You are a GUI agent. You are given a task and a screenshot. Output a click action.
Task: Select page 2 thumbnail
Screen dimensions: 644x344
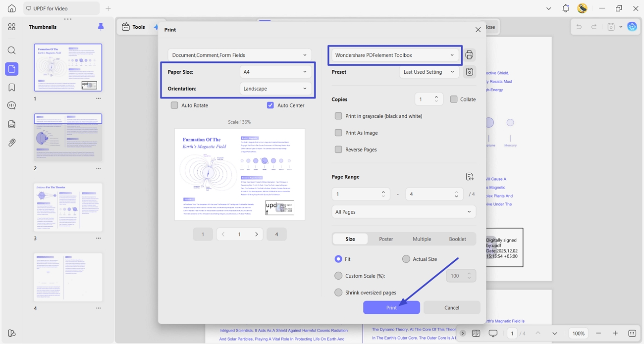click(68, 138)
